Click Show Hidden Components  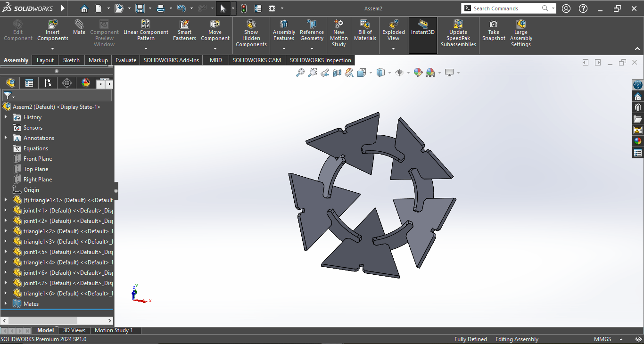(x=251, y=33)
